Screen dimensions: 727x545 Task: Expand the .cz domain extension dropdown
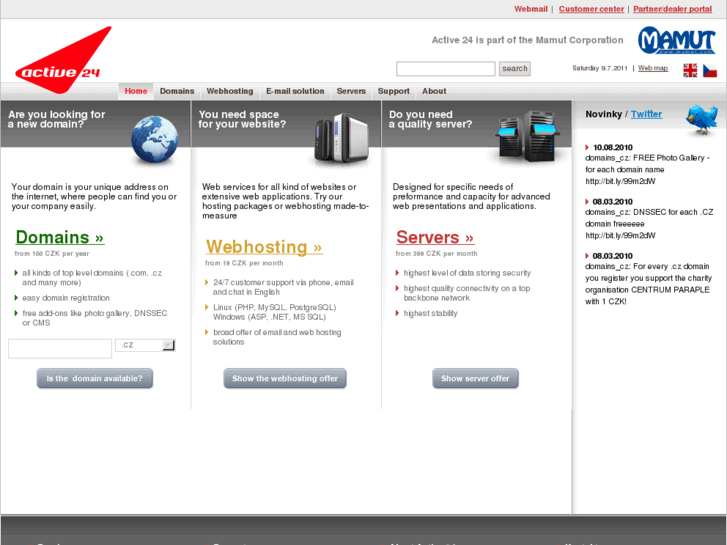click(x=145, y=345)
